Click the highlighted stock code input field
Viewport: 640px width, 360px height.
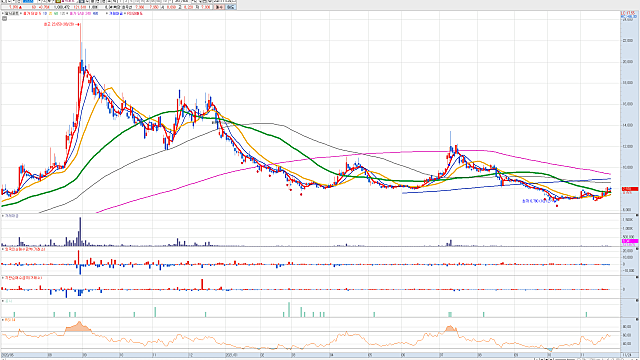click(28, 1)
